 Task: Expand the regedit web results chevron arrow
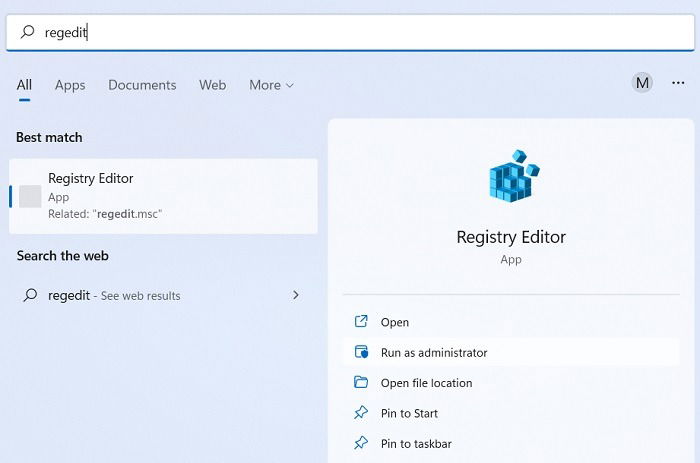tap(296, 295)
